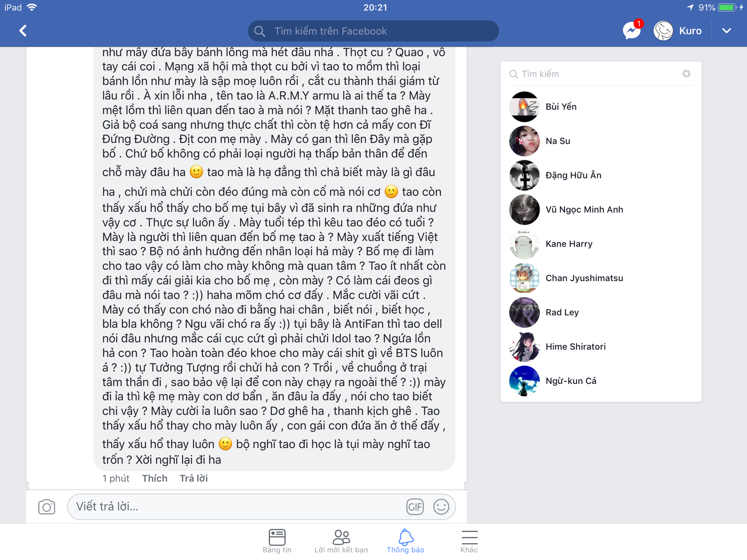Expand the account dropdown arrow
The height and width of the screenshot is (560, 747).
726,31
